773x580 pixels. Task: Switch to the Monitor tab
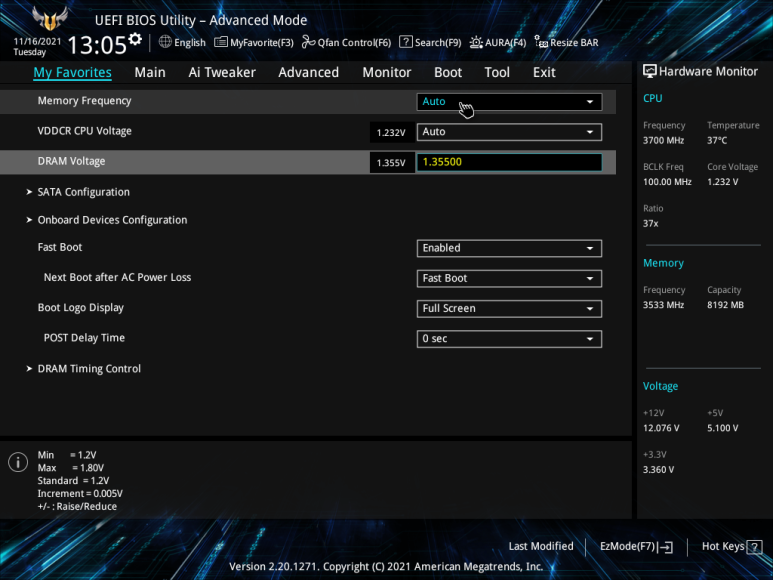[x=386, y=72]
